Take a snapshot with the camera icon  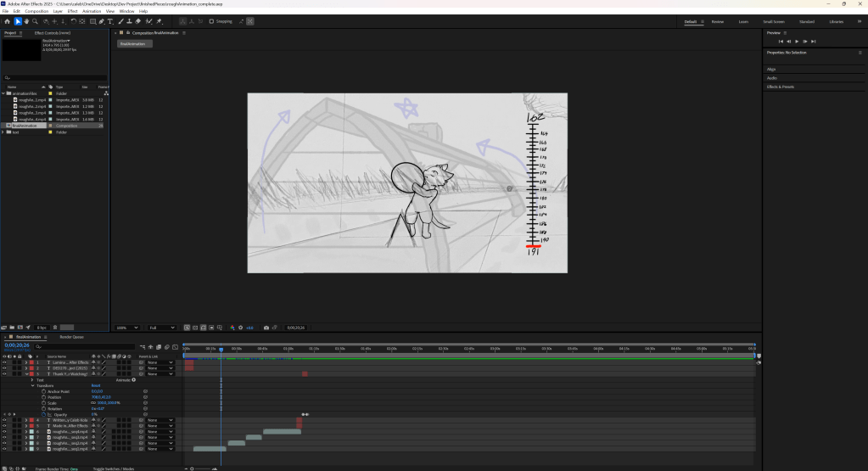[266, 328]
